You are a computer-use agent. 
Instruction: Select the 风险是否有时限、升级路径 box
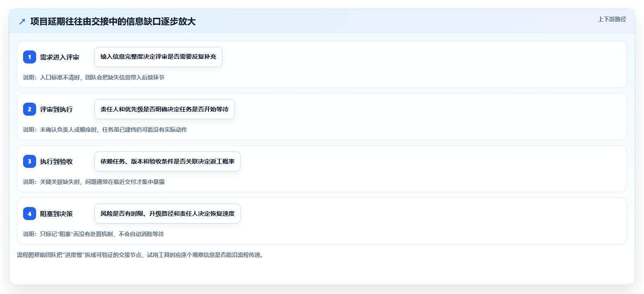click(x=168, y=214)
